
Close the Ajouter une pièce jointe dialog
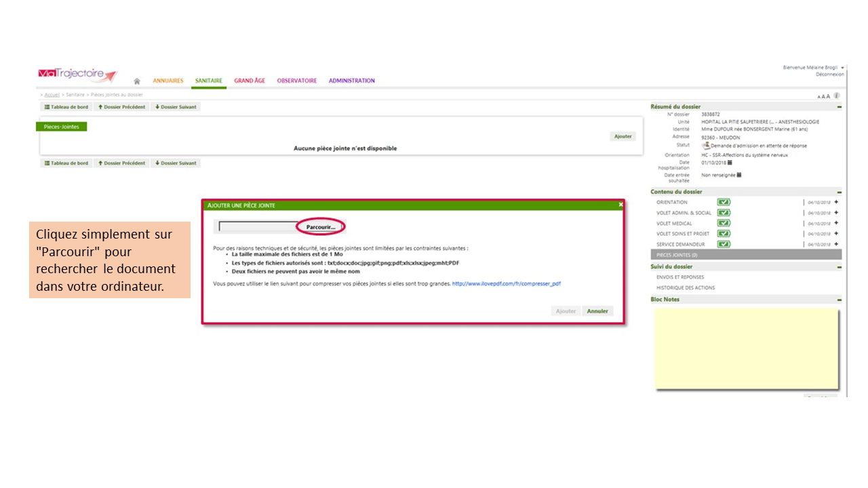[x=620, y=205]
